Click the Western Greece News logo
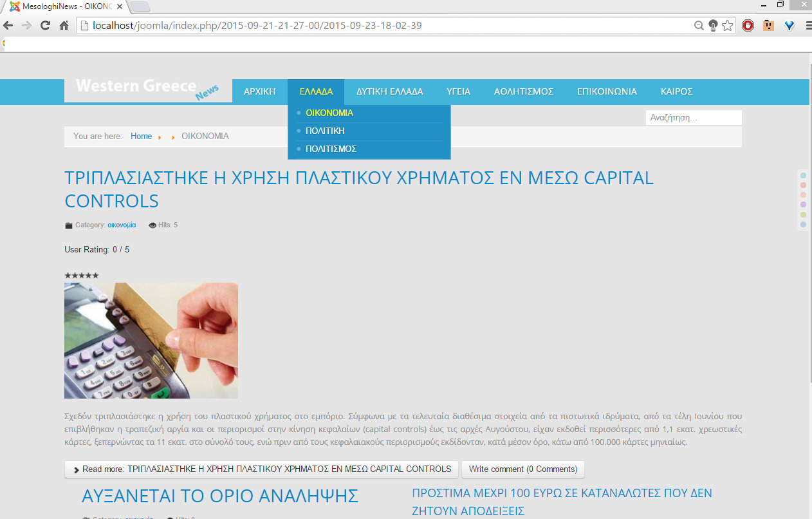The height and width of the screenshot is (519, 812). click(148, 90)
